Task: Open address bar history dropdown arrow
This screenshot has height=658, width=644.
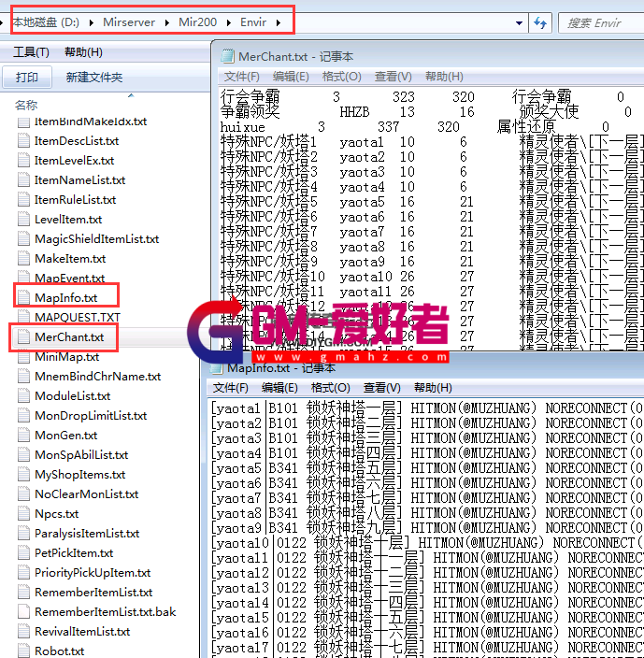Action: click(519, 23)
